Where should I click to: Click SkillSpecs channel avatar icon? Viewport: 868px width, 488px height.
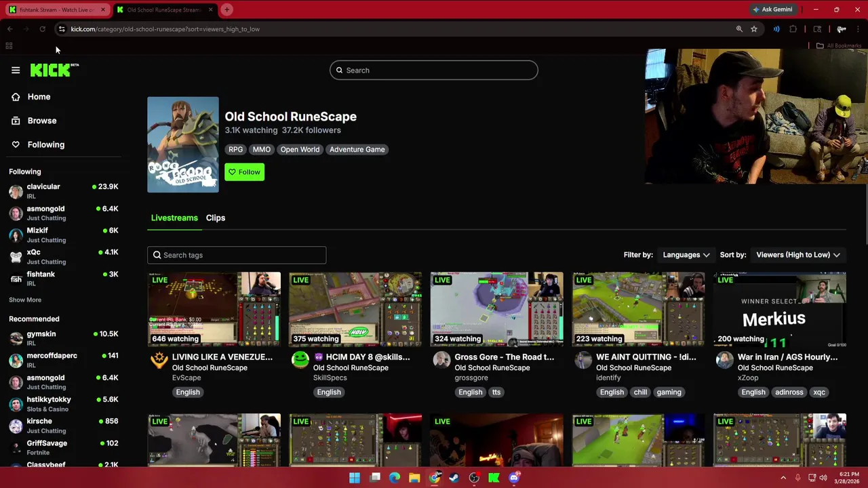coord(300,360)
